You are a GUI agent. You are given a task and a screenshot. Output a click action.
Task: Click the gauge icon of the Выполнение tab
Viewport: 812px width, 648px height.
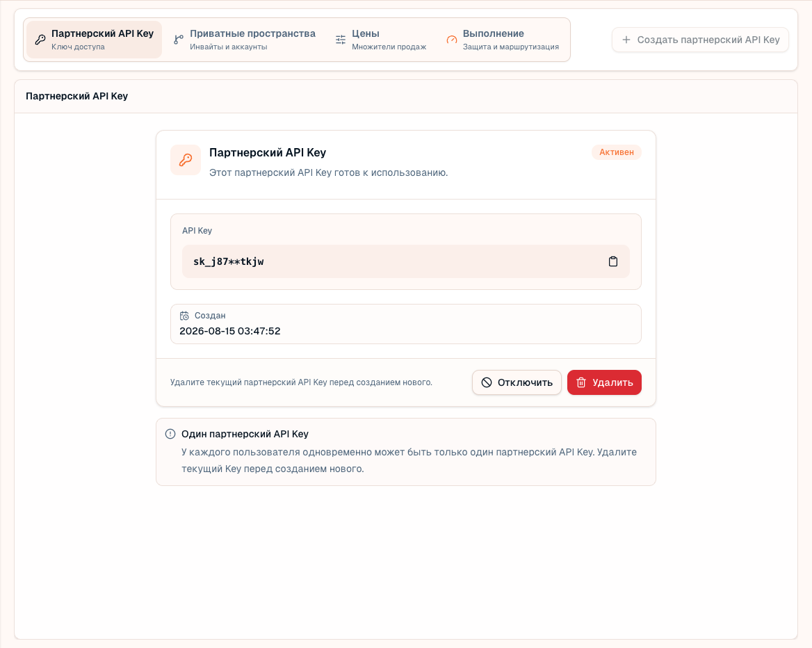pyautogui.click(x=452, y=40)
